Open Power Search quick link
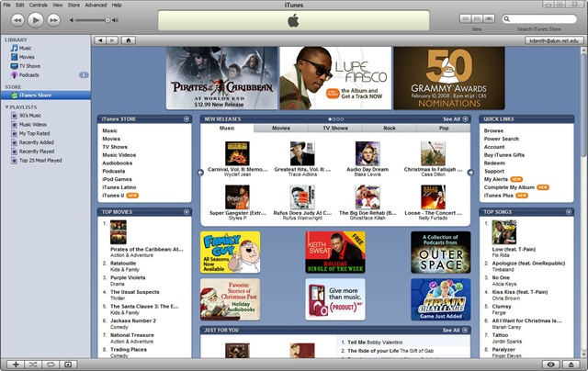The width and height of the screenshot is (588, 371). (x=502, y=139)
